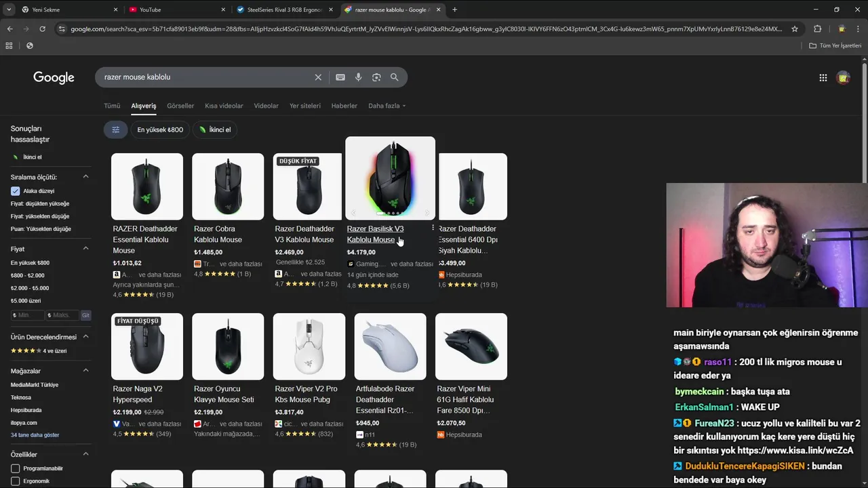Switch to the YouTube browser tab
The width and height of the screenshot is (868, 488).
176,9
